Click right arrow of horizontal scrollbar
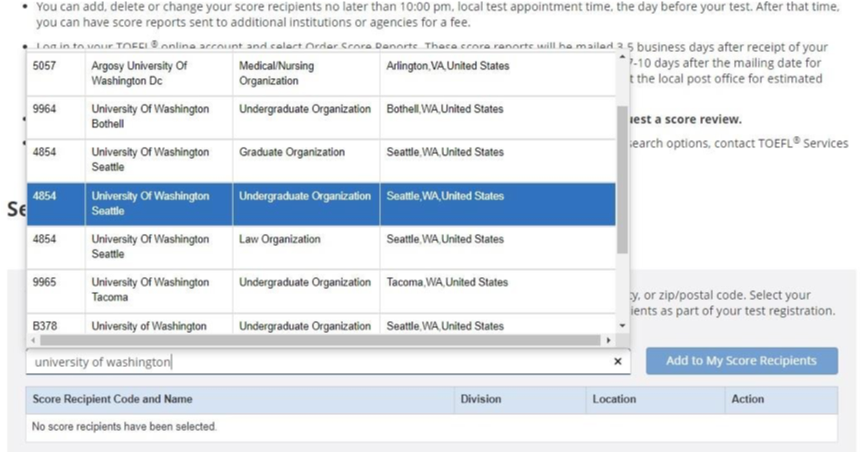860x452 pixels. (x=608, y=341)
